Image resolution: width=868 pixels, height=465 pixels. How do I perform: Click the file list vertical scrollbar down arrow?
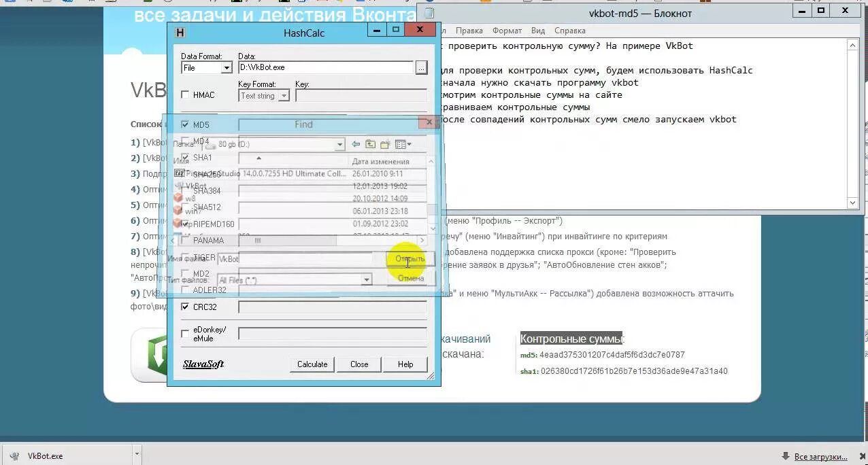pos(431,230)
